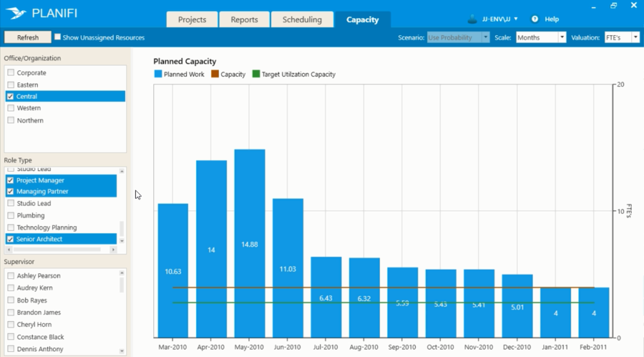Go to the Scheduling tab
The height and width of the screenshot is (357, 644).
pos(302,20)
